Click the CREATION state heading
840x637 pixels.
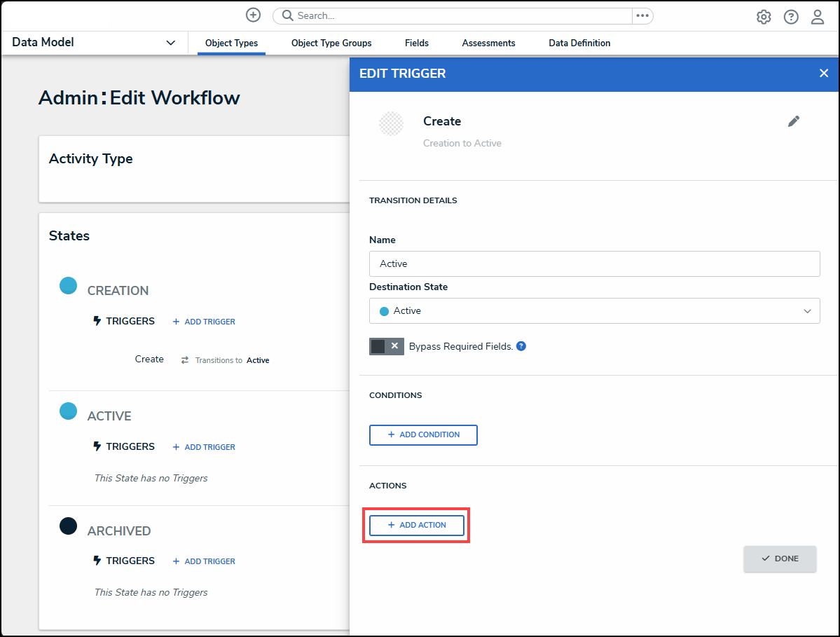tap(118, 291)
